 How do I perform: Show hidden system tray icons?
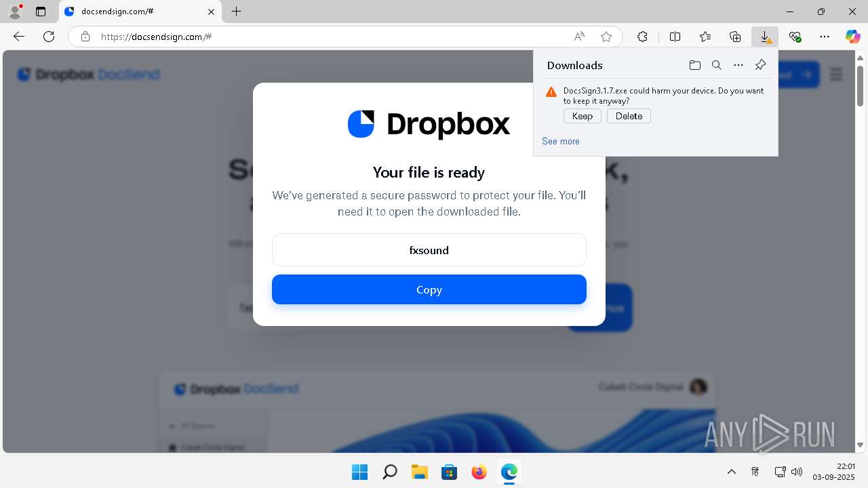coord(731,472)
